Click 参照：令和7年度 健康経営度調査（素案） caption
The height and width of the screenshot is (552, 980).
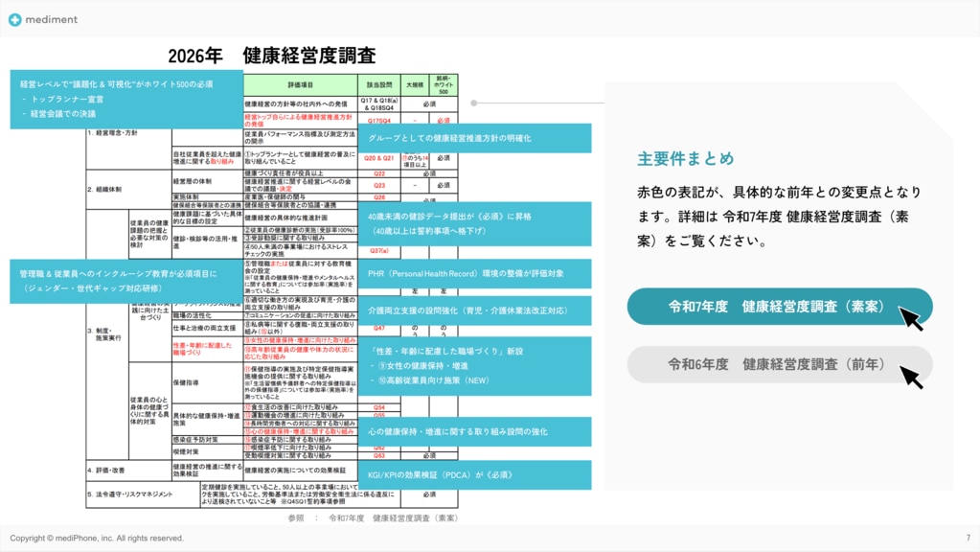coord(373,518)
